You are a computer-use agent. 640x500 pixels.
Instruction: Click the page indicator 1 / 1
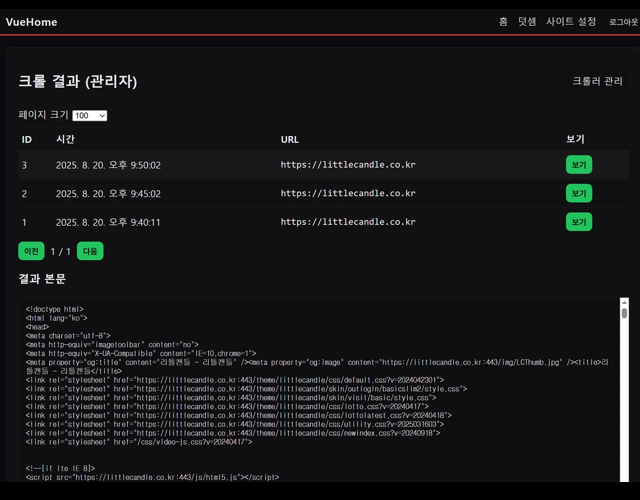click(60, 251)
